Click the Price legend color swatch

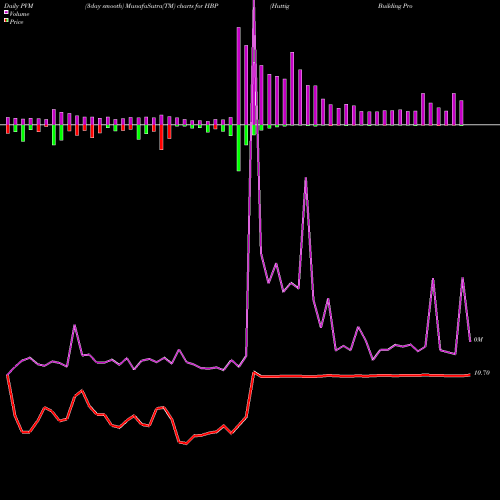6,21
